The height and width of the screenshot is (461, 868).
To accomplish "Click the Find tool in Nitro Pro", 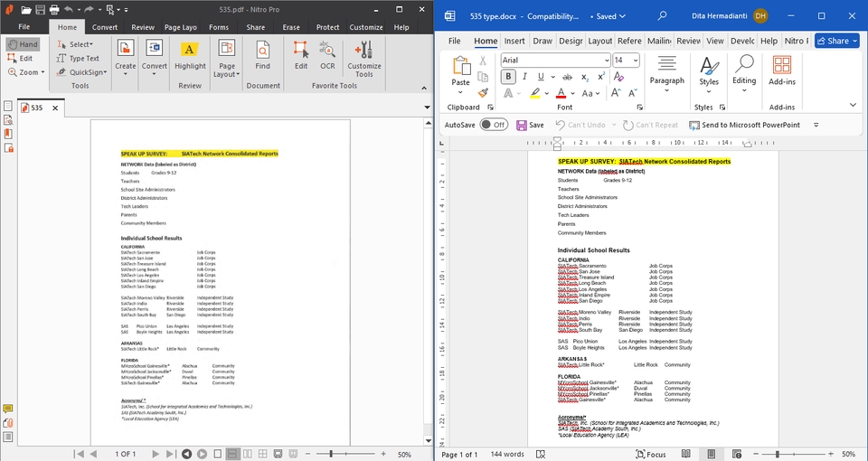I will 263,56.
